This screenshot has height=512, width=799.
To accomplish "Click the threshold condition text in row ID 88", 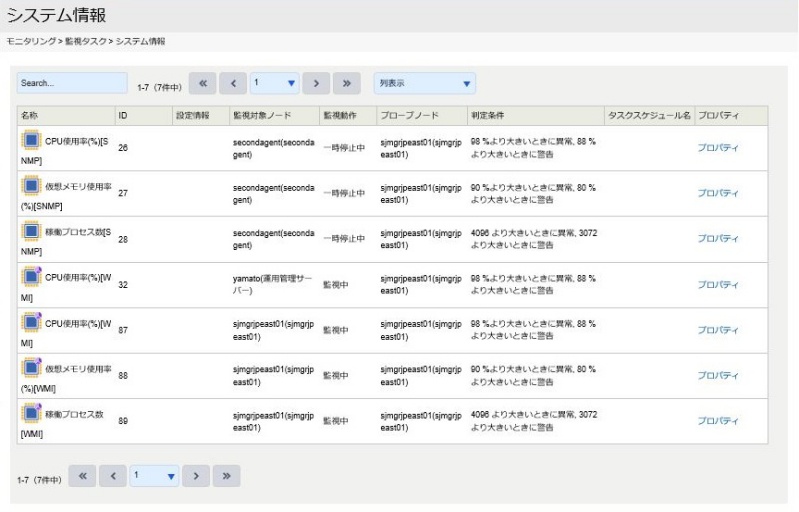I will point(533,375).
